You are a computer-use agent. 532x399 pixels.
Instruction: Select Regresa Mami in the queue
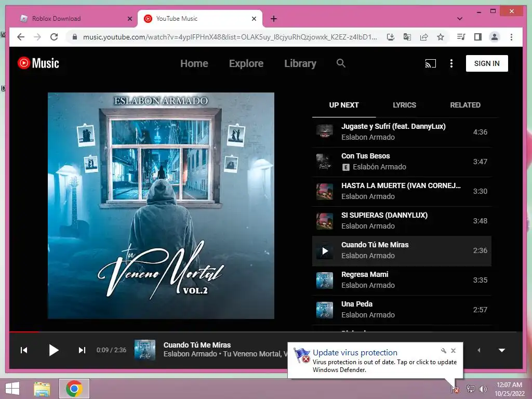402,280
